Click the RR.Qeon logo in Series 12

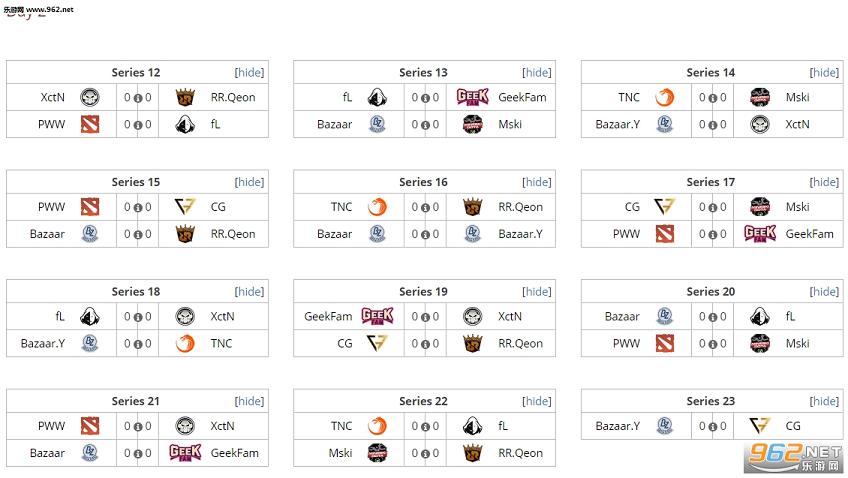(x=185, y=97)
